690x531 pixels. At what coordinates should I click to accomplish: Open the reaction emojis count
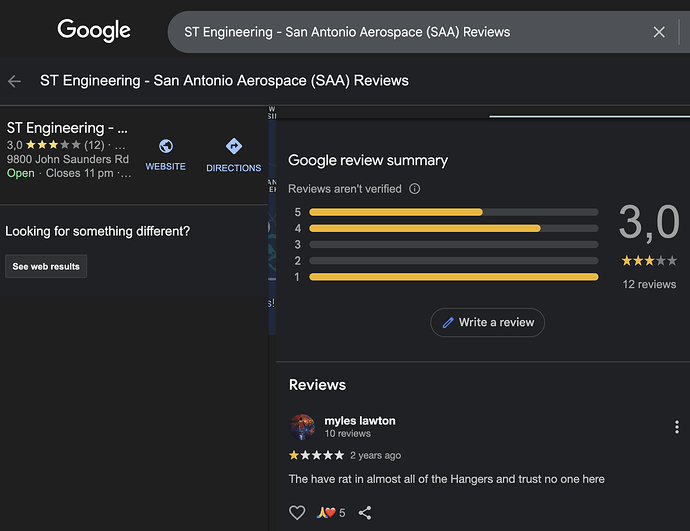(331, 513)
